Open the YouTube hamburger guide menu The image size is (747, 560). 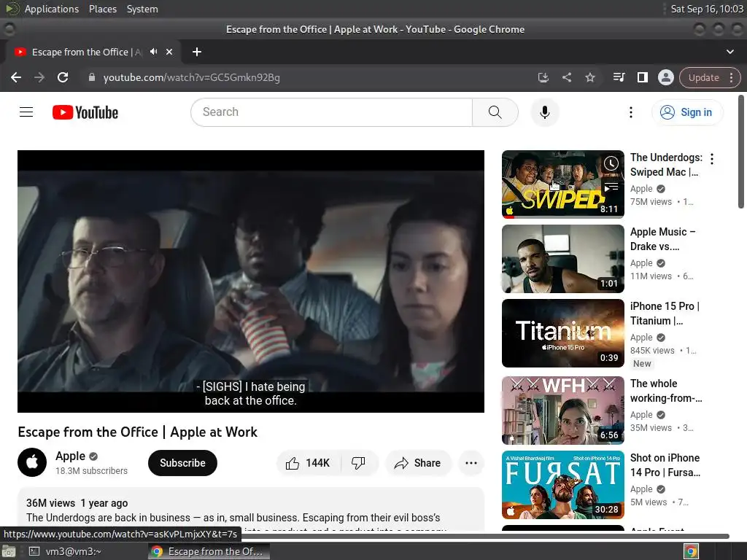click(26, 112)
